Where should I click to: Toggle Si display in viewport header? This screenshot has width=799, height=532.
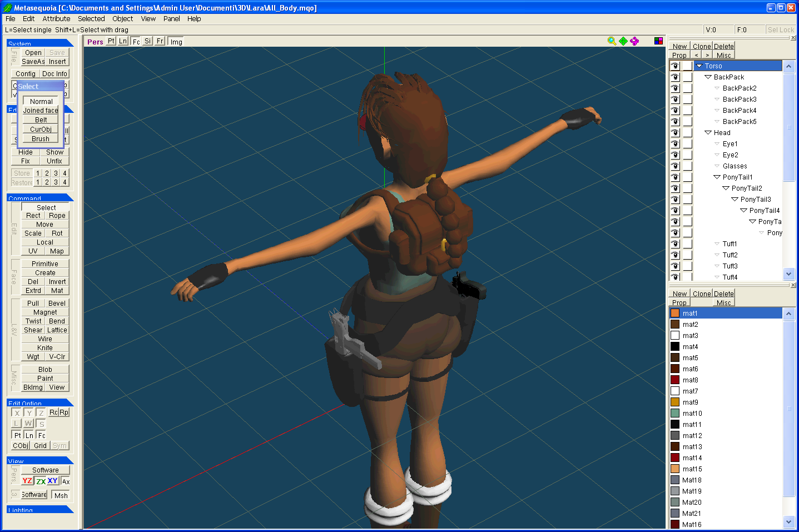[x=147, y=41]
